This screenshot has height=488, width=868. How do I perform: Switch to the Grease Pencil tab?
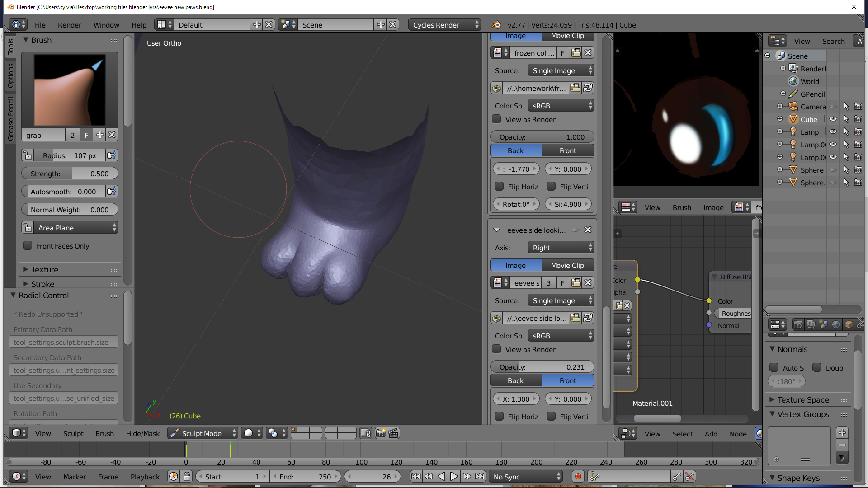coord(10,118)
